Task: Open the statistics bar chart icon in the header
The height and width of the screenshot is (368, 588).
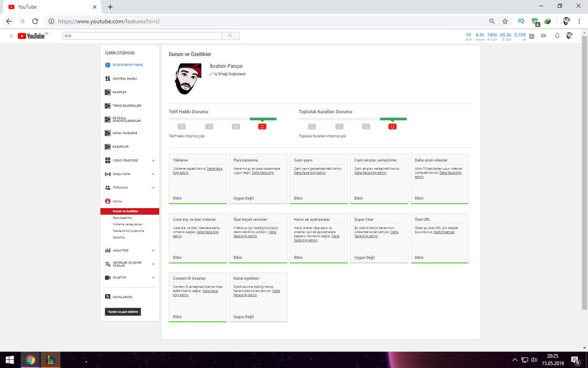Action: pos(532,36)
